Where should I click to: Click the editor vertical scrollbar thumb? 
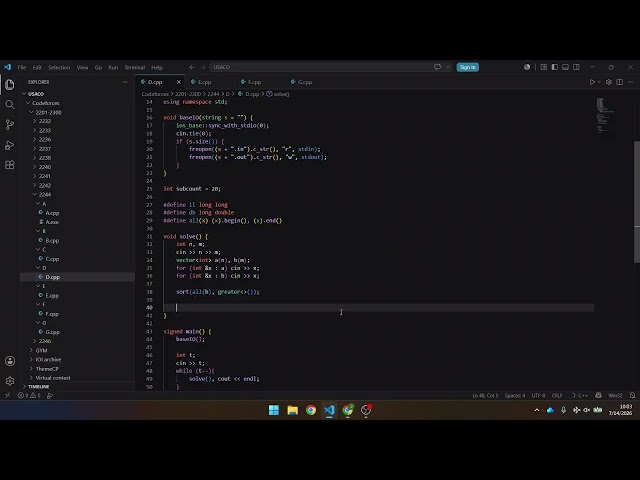tap(637, 202)
